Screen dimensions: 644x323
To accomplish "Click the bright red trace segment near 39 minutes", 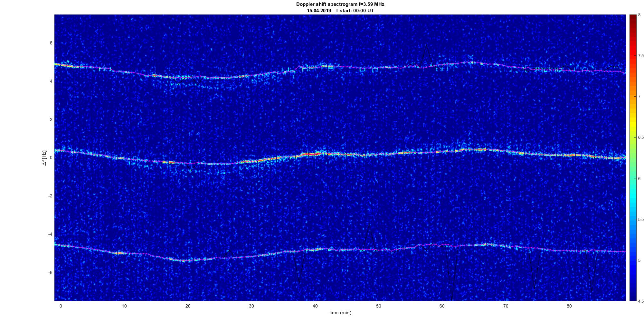I will pyautogui.click(x=311, y=154).
